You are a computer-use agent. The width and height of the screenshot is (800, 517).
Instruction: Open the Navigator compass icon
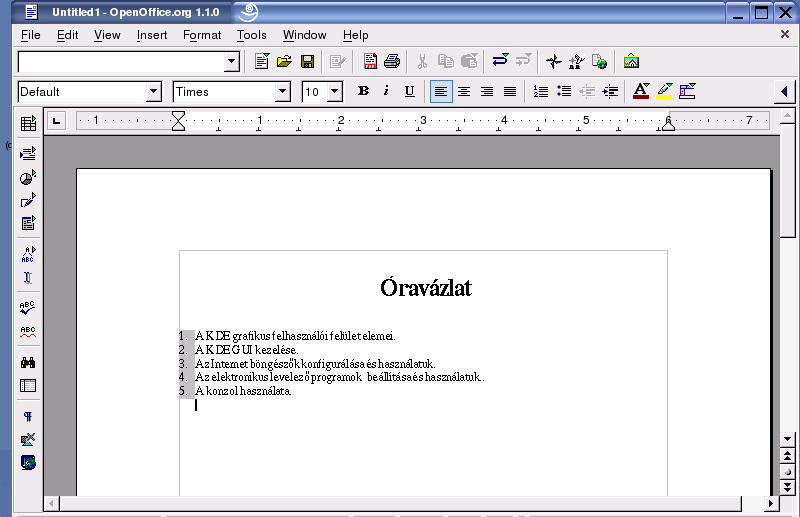click(554, 62)
